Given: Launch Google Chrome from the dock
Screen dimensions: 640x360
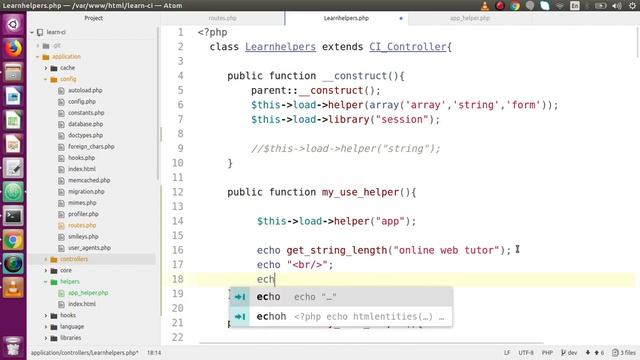Looking at the screenshot, I should [13, 240].
